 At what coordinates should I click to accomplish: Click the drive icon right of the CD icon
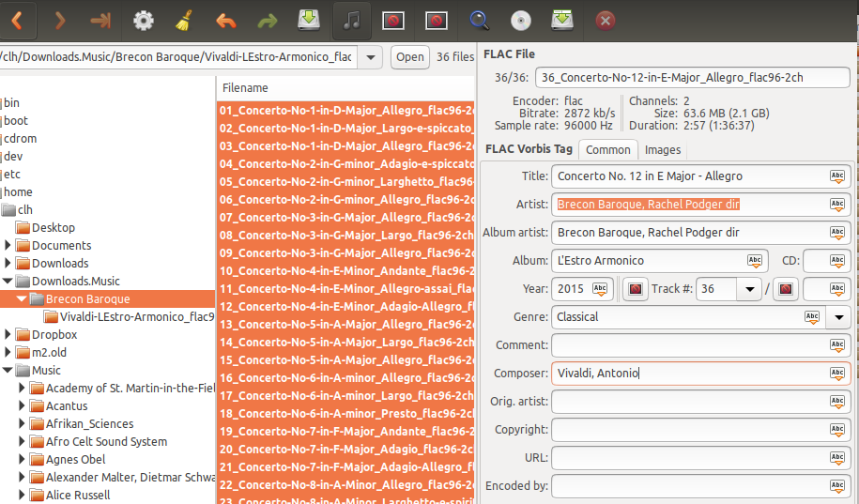(562, 20)
